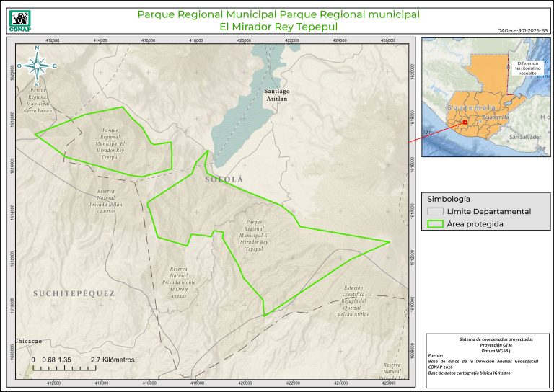
Task: Click the compass rose north arrow
Action: (37, 66)
